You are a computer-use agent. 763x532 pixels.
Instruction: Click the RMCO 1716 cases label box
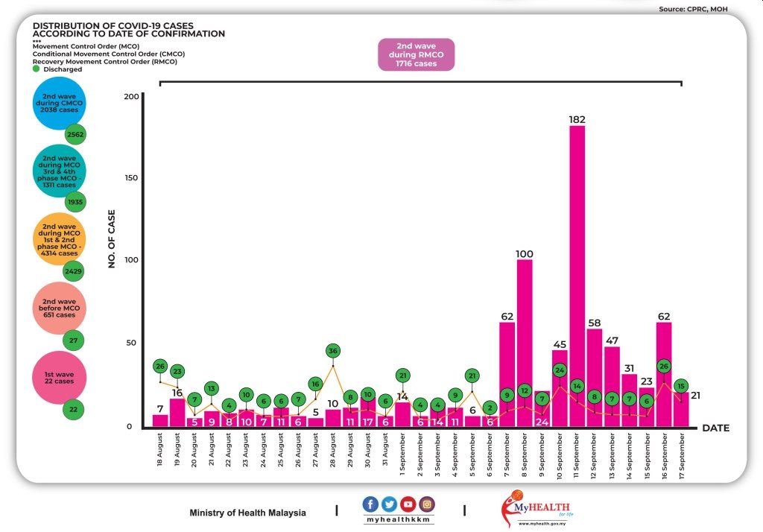click(x=417, y=55)
